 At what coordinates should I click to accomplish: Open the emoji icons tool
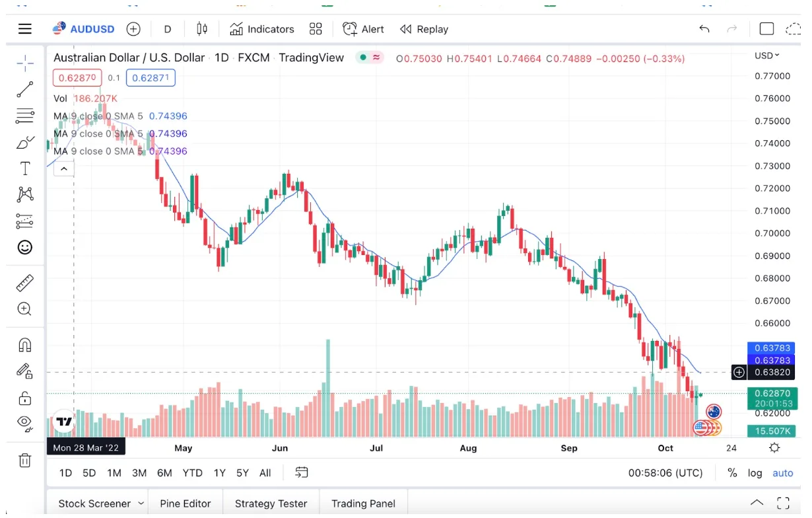[x=25, y=247]
